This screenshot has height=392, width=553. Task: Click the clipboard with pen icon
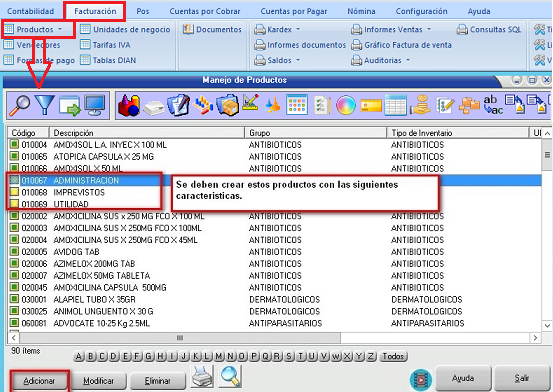(178, 105)
